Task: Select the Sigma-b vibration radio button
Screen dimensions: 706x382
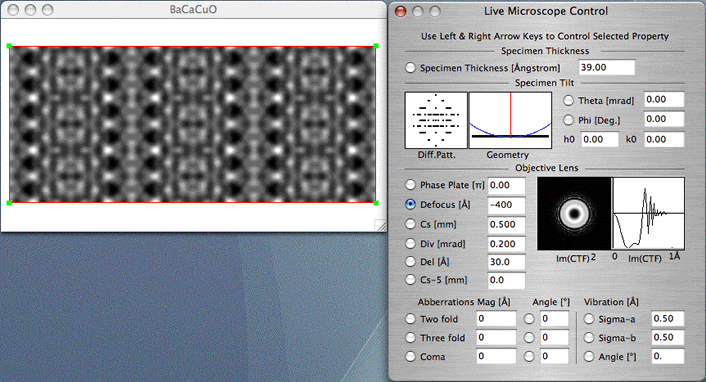Action: [589, 337]
